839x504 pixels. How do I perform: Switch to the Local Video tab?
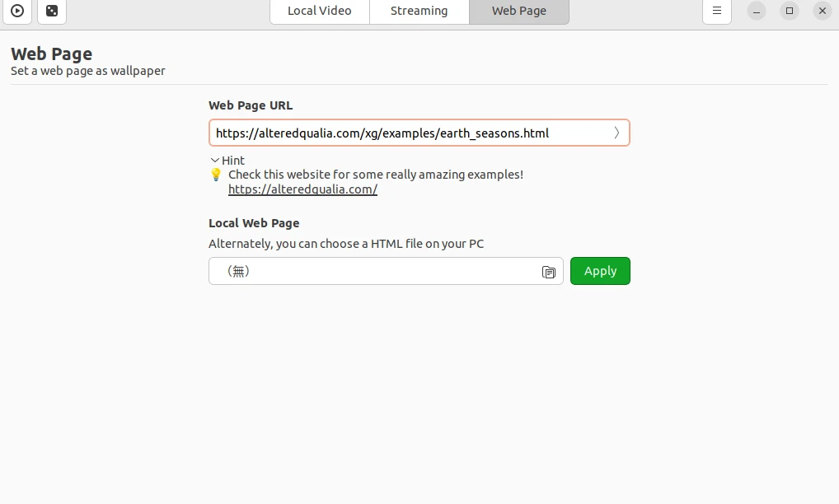coord(319,12)
